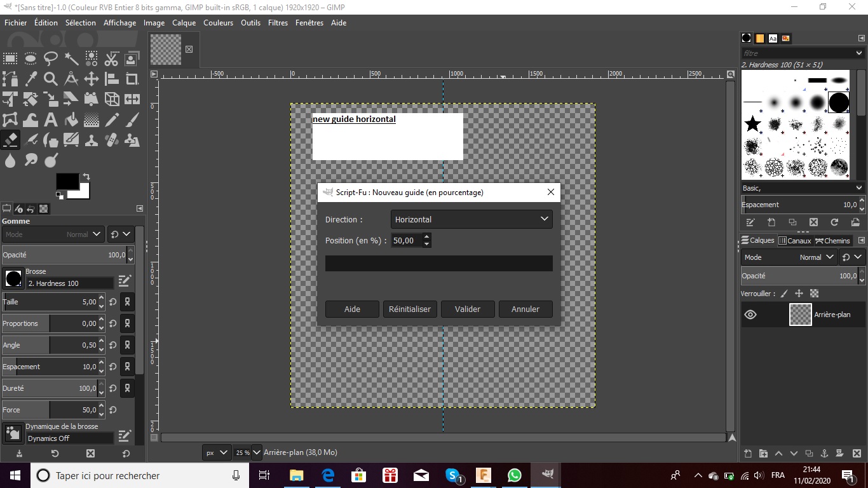Viewport: 868px width, 488px height.
Task: Select the Airbrush tool
Action: pyautogui.click(x=31, y=140)
